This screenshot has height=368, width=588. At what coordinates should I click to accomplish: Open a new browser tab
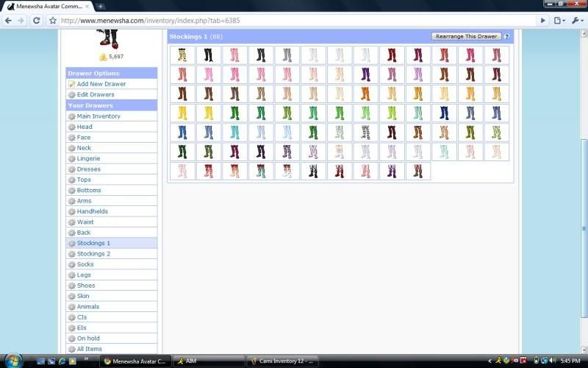[100, 6]
